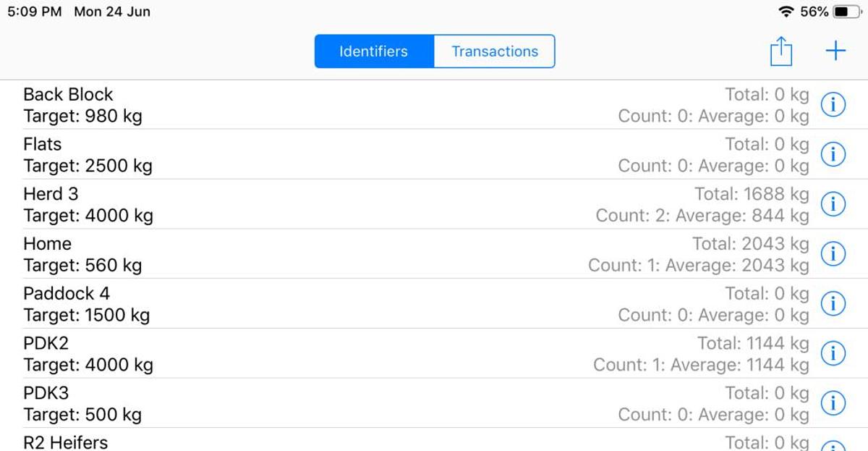Open the Flats identifier row
Screen dimensions: 868x451
[x=289, y=154]
